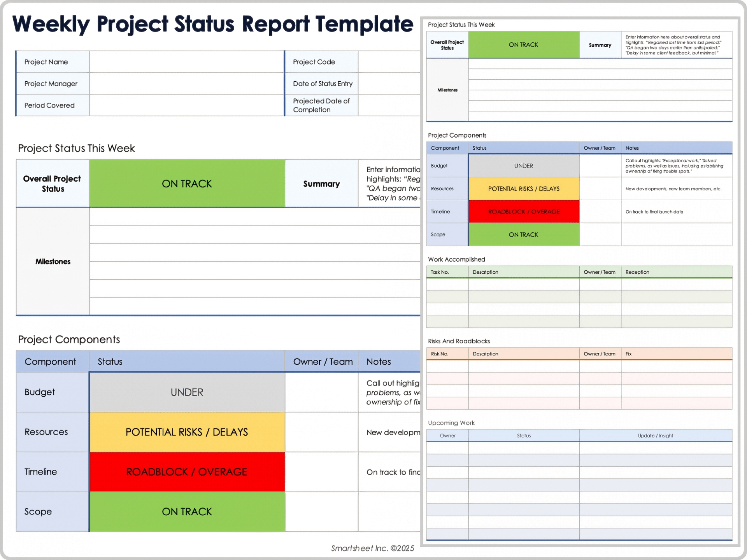Click the Project Components section header
Image resolution: width=747 pixels, height=560 pixels.
[x=69, y=339]
